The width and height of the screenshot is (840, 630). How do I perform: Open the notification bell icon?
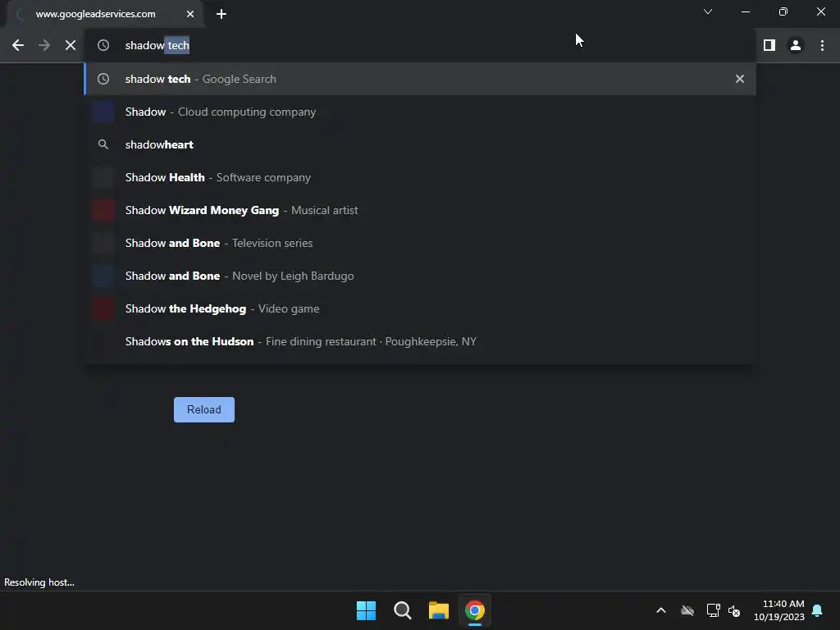pyautogui.click(x=818, y=610)
